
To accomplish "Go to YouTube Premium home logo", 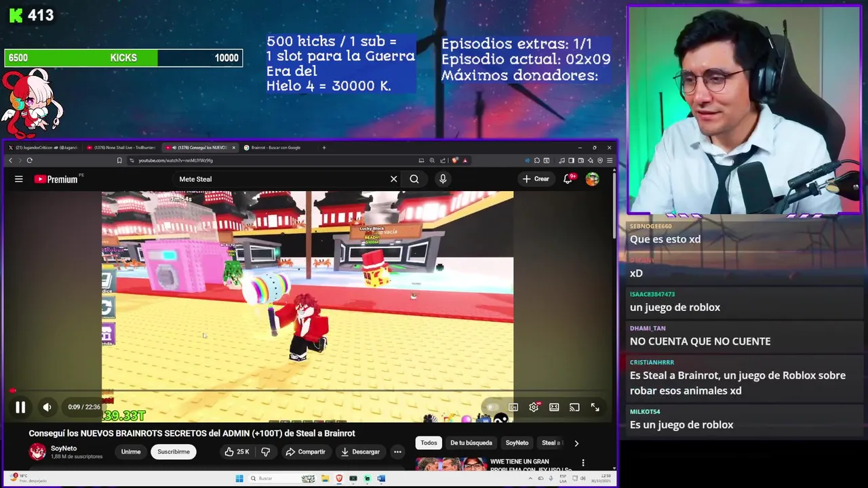I will coord(56,179).
